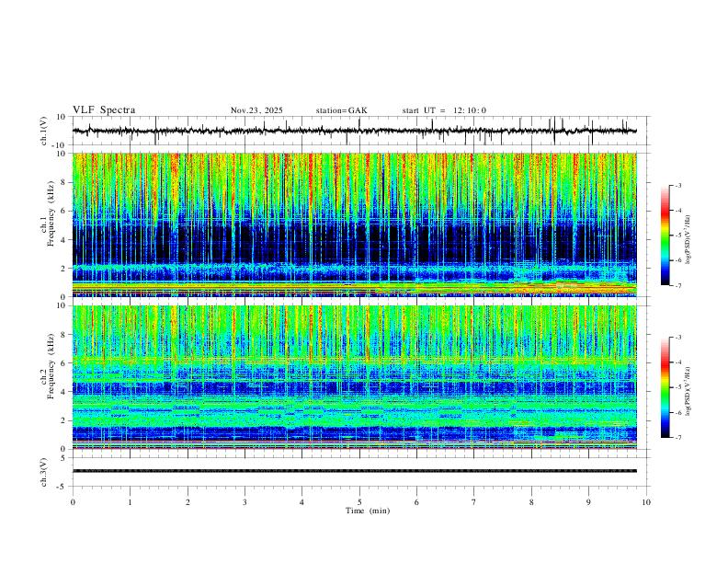Click time axis tick label '3'
The height and width of the screenshot is (563, 728).
click(245, 502)
